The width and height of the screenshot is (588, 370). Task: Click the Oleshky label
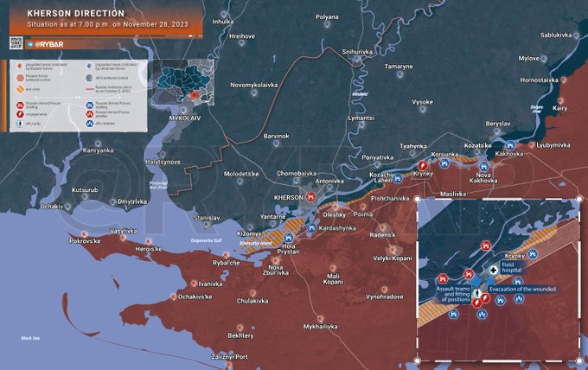(334, 214)
